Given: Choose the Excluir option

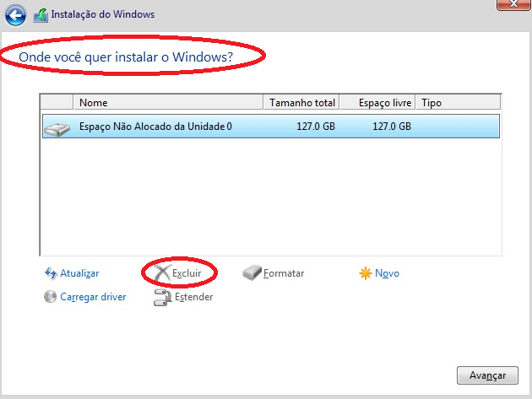Looking at the screenshot, I should (x=187, y=273).
